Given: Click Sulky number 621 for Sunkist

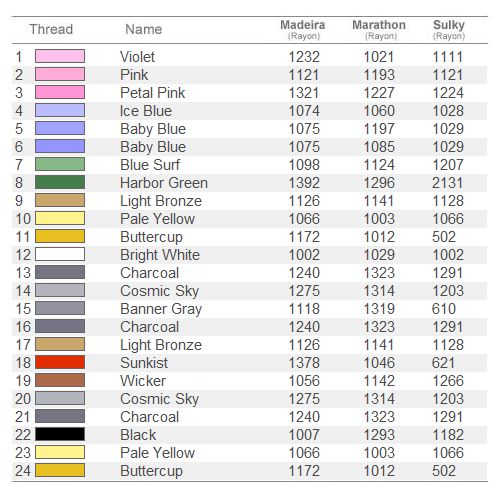Looking at the screenshot, I should tap(443, 363).
